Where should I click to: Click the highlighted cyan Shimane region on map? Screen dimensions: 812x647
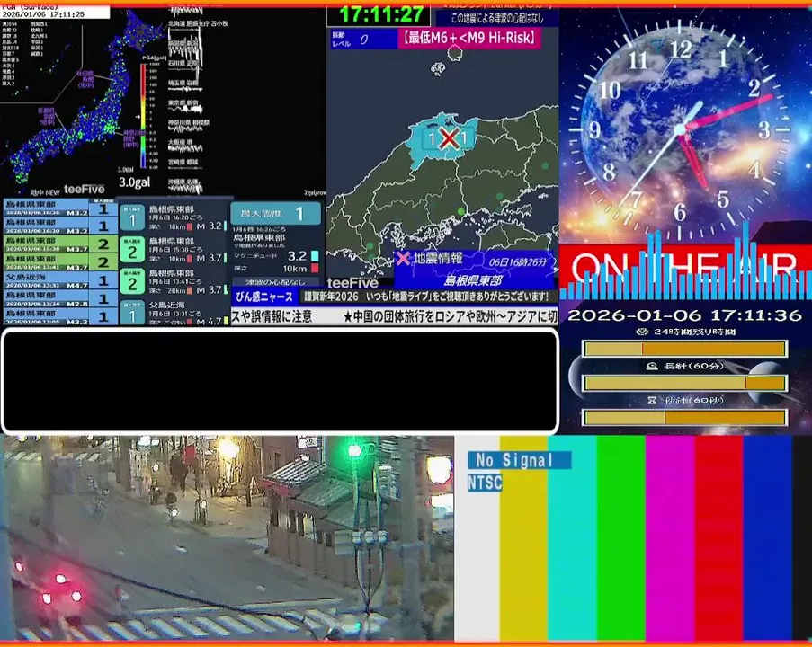click(x=444, y=140)
